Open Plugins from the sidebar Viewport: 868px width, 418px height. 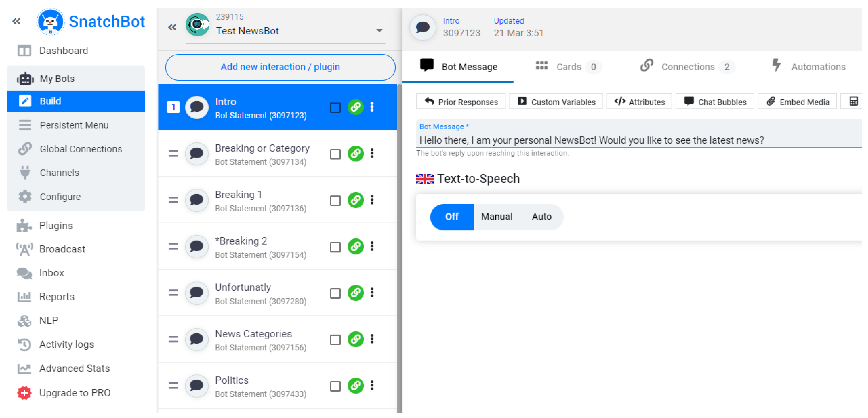[x=55, y=226]
